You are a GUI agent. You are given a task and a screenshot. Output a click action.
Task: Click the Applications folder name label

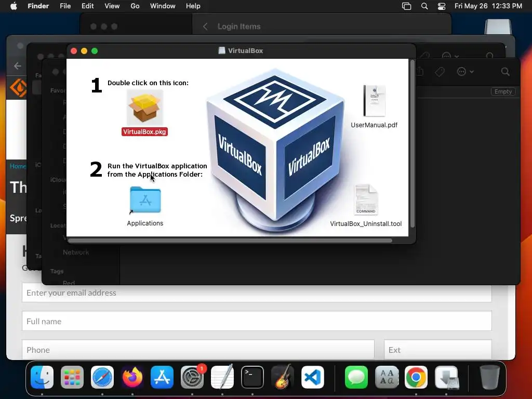point(145,223)
